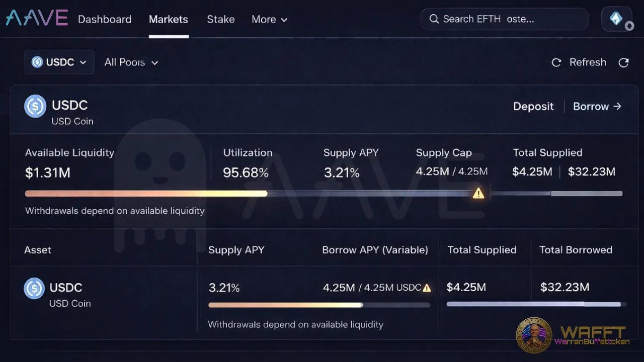Click the warning icon beside 4.25M USDC
The width and height of the screenshot is (644, 362).
(x=427, y=288)
